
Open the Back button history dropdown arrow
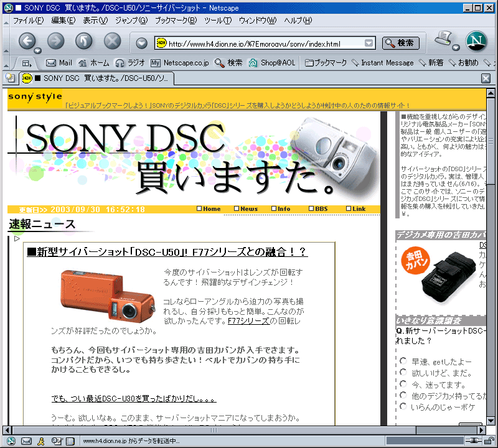(x=38, y=50)
